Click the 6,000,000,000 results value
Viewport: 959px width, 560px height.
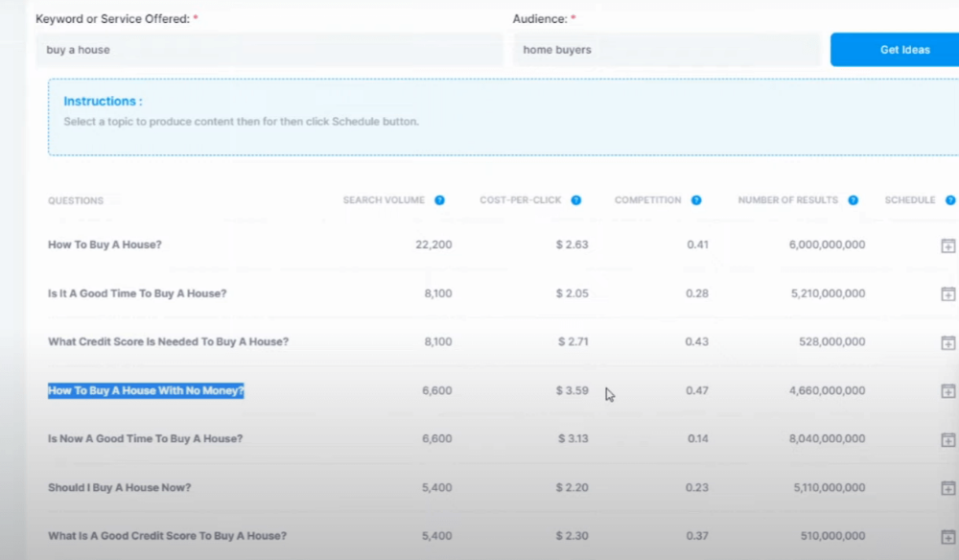827,245
